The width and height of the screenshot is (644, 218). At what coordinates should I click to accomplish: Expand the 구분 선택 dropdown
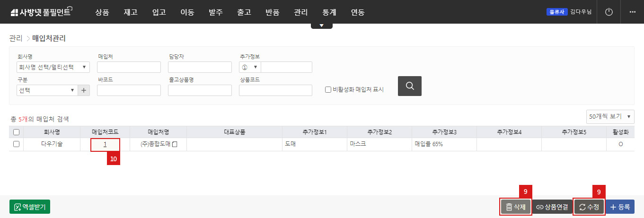coord(47,90)
